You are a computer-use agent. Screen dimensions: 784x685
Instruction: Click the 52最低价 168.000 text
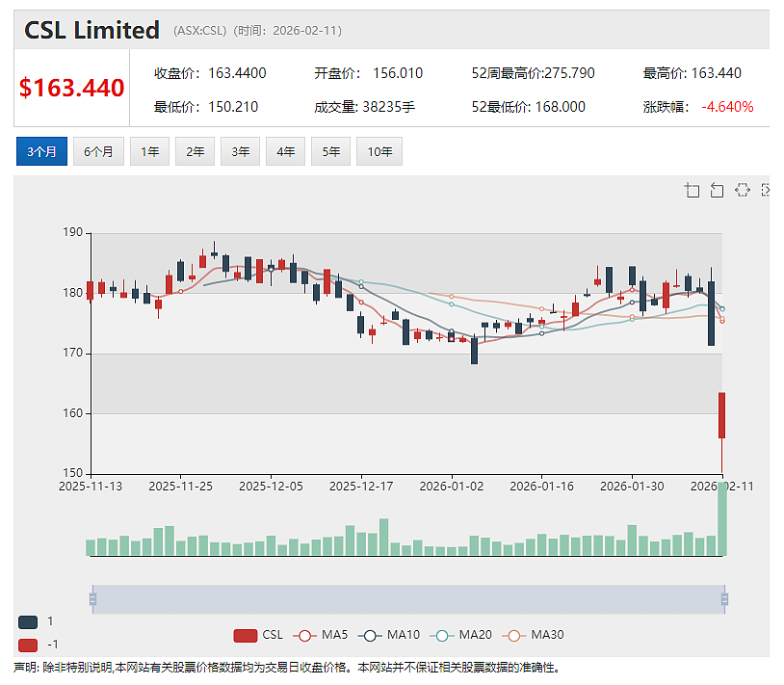point(529,107)
